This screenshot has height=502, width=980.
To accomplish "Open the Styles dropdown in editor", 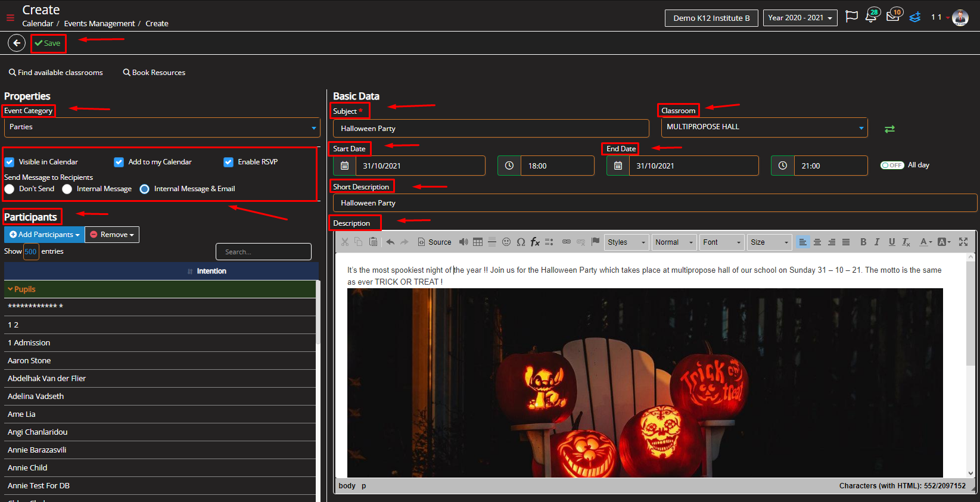I will (627, 242).
